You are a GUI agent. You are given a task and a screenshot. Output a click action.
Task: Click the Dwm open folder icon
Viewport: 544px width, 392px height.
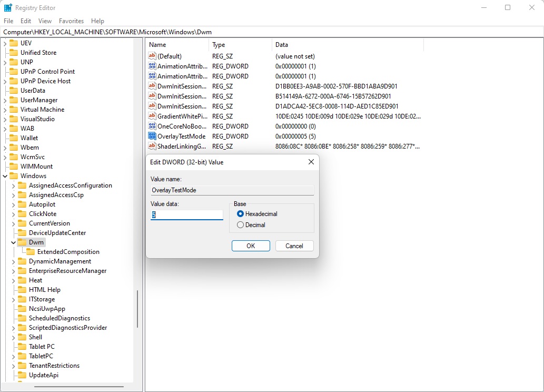tap(22, 242)
